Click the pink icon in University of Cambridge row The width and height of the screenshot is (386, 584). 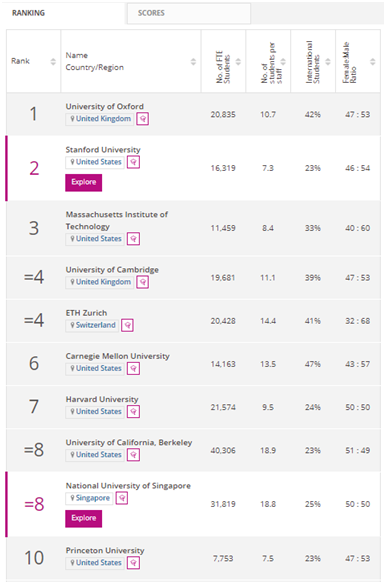143,282
